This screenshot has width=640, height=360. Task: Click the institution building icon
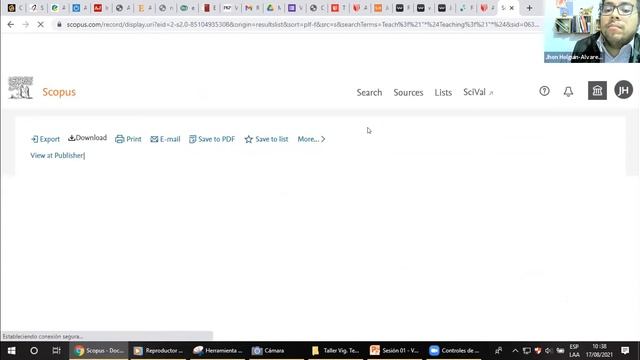coord(597,91)
